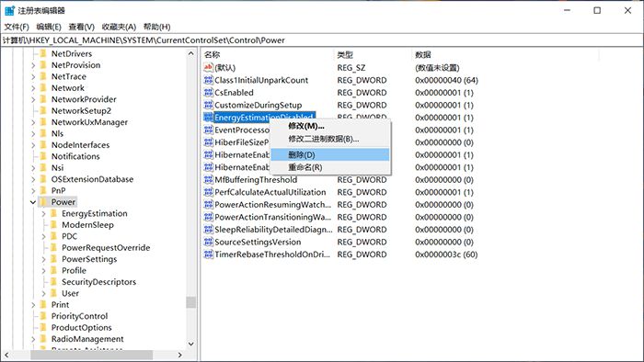Open the 编辑(E) menu

click(49, 27)
